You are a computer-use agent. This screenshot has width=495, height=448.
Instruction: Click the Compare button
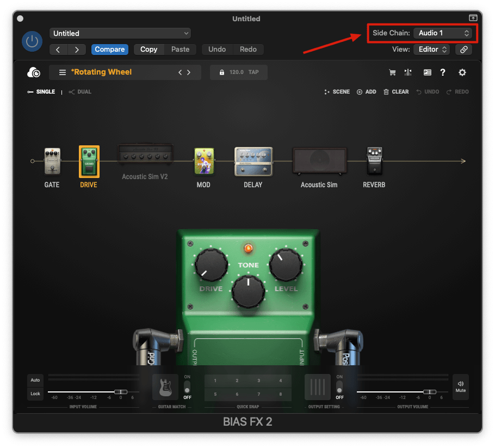(x=109, y=49)
